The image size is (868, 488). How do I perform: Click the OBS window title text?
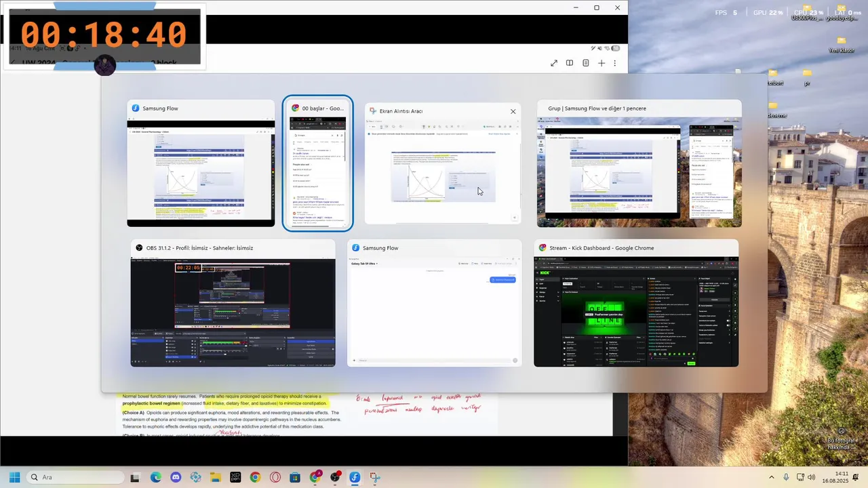pos(199,248)
